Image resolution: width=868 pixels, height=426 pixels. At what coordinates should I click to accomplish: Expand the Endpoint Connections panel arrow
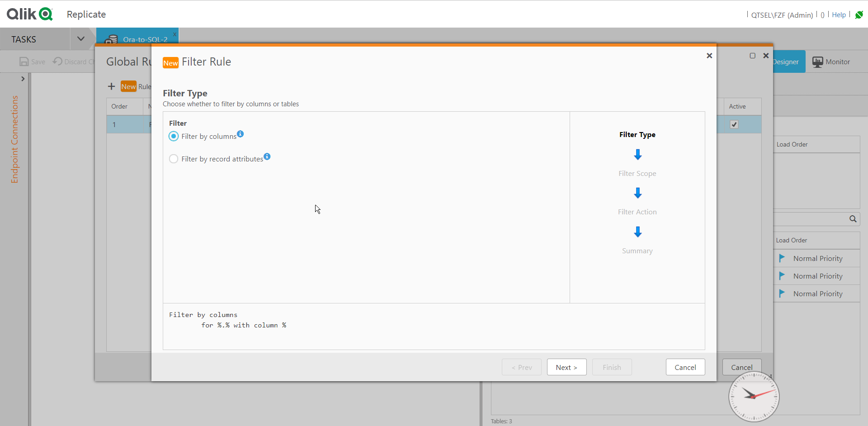[x=23, y=79]
